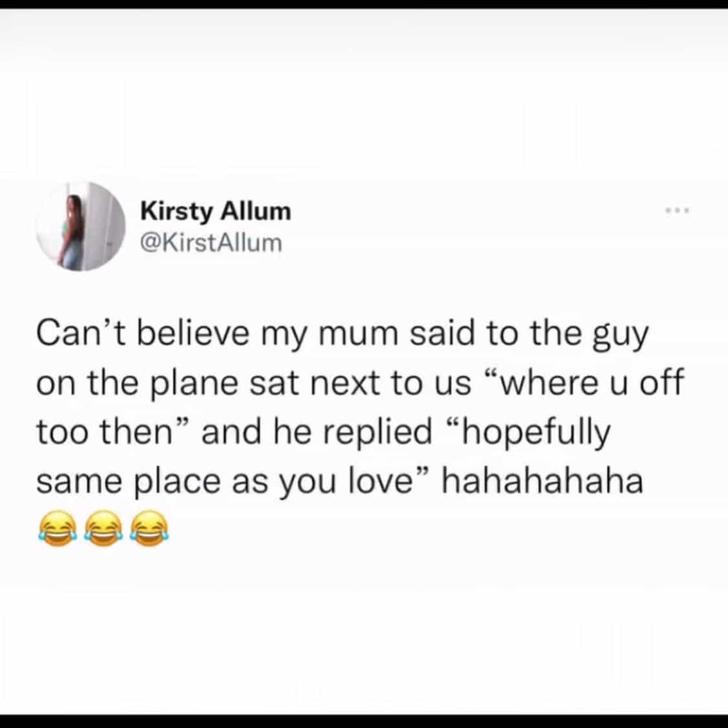This screenshot has width=728, height=728.
Task: Open the @KirstAllum handle link
Action: click(211, 243)
